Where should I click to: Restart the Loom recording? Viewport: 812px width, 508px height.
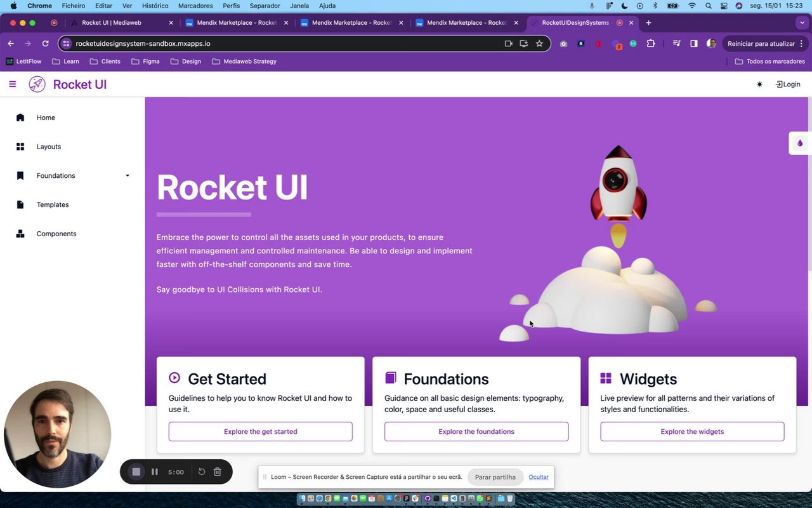(202, 472)
